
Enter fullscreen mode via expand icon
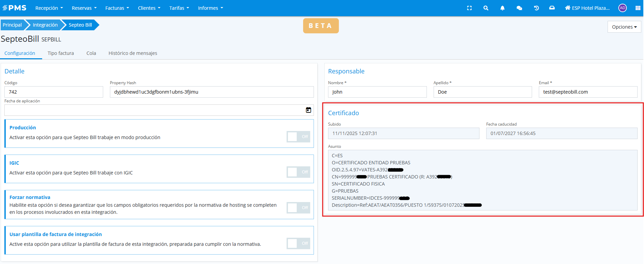point(469,8)
